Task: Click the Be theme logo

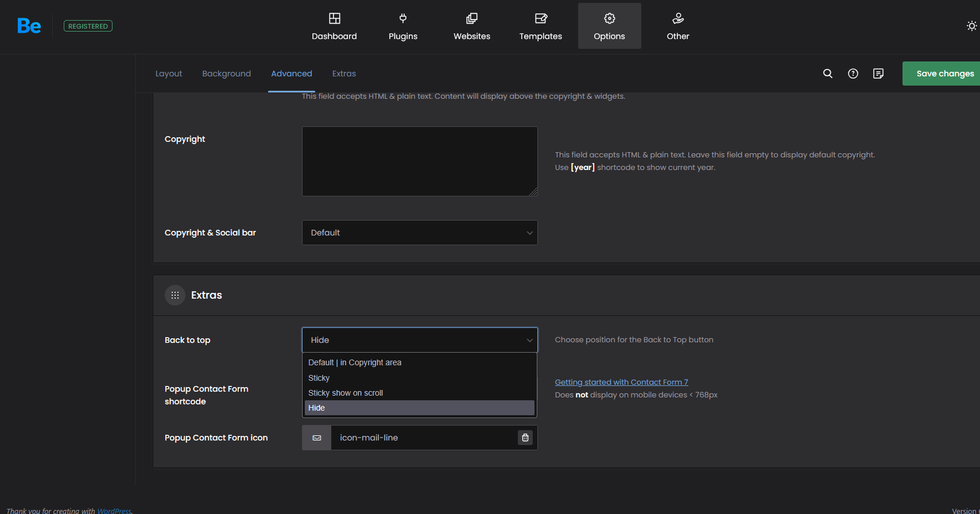Action: (x=29, y=26)
